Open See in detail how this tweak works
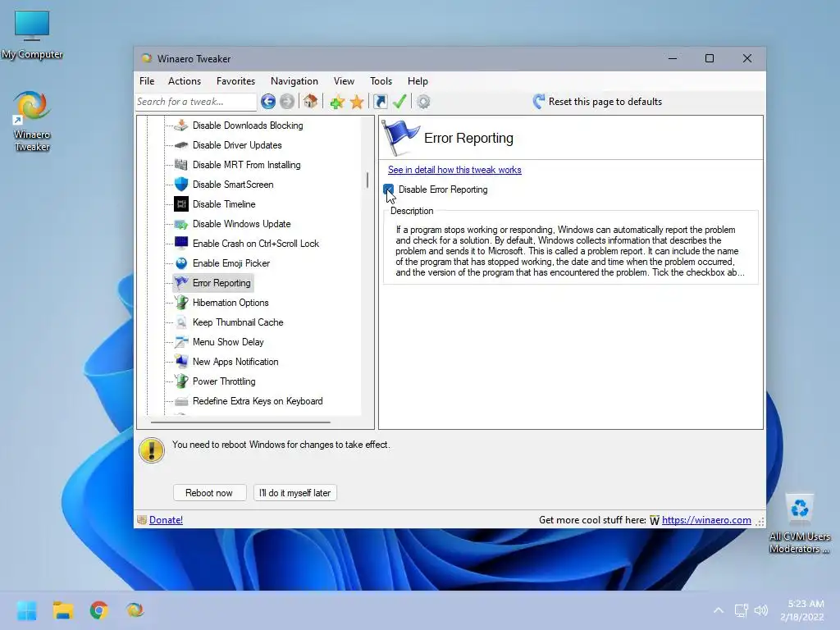 point(454,170)
